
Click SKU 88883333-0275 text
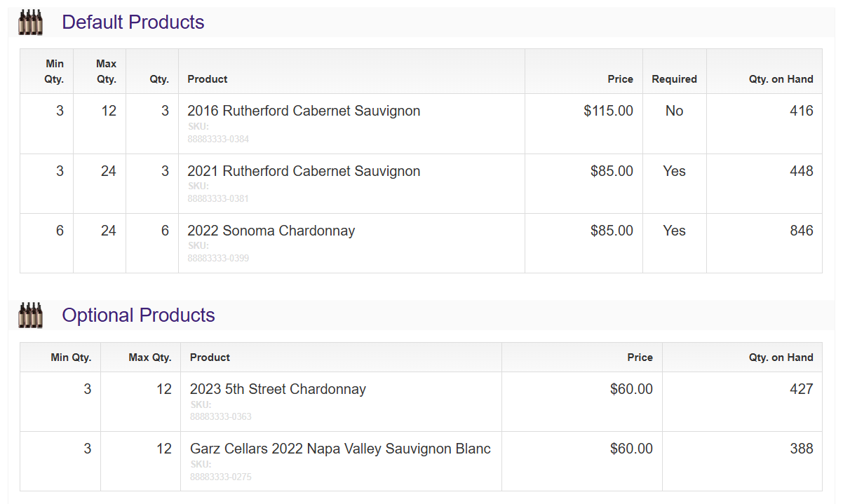[221, 477]
